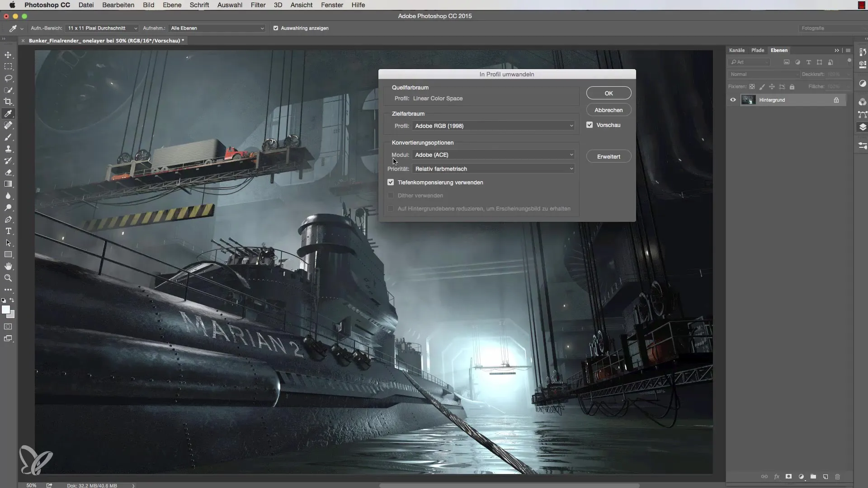Click the Abbrechen button
Viewport: 868px width, 488px height.
609,110
